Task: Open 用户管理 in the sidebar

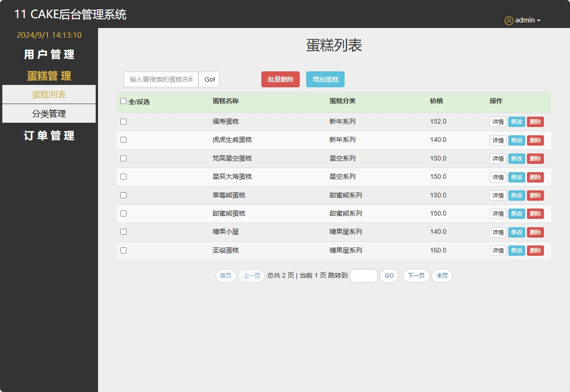Action: coord(49,55)
